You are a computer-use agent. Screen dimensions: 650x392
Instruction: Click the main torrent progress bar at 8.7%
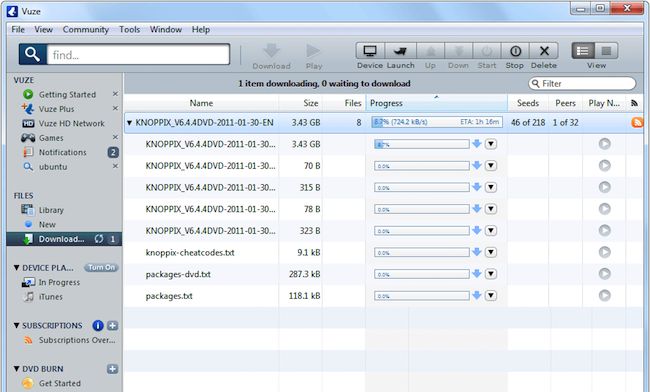coord(437,122)
